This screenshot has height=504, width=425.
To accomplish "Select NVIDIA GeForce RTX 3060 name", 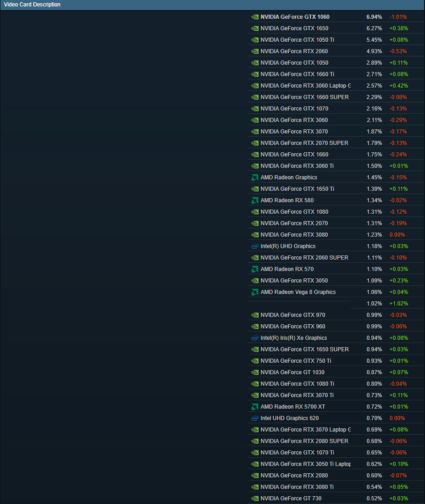I will (294, 120).
